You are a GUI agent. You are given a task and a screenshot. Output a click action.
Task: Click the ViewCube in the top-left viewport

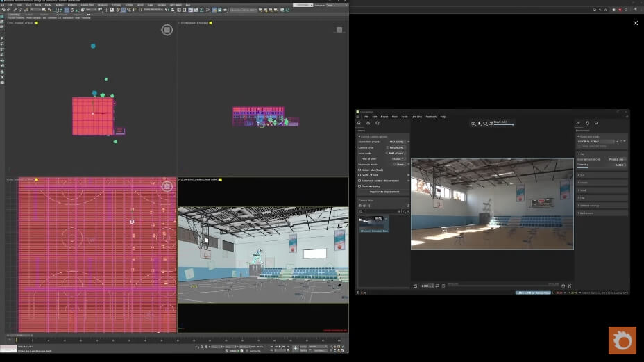(x=167, y=30)
